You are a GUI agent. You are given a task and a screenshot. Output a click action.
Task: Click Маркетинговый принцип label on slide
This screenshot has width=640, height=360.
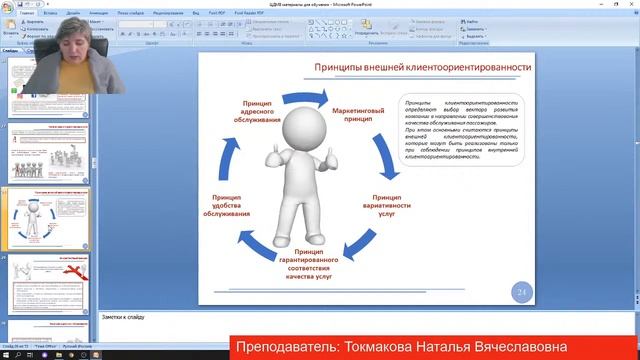pyautogui.click(x=358, y=115)
